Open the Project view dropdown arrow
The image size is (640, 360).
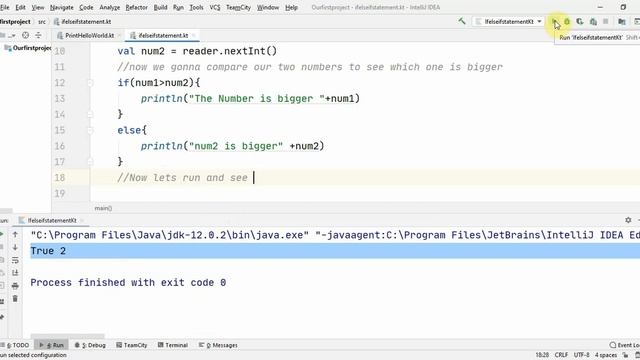13,36
